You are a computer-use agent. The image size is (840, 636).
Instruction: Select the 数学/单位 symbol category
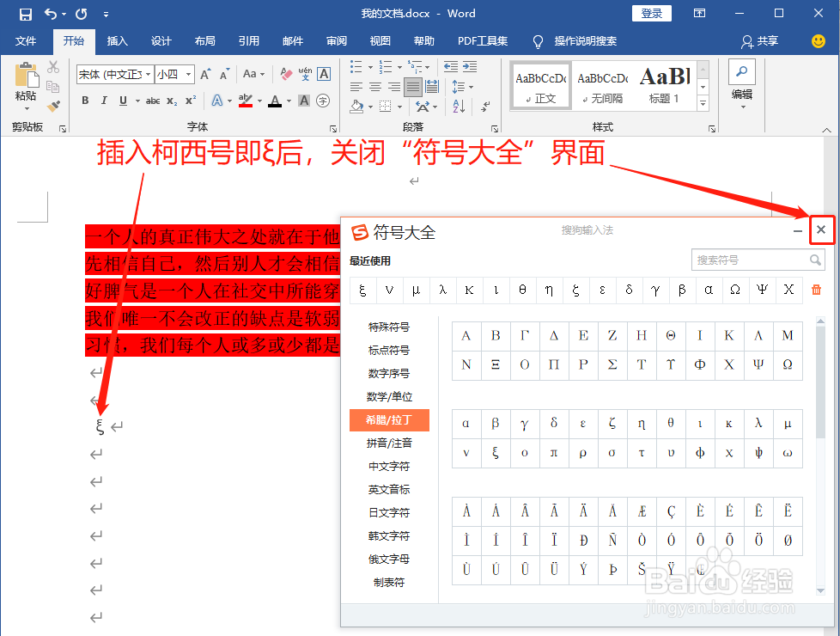(389, 397)
